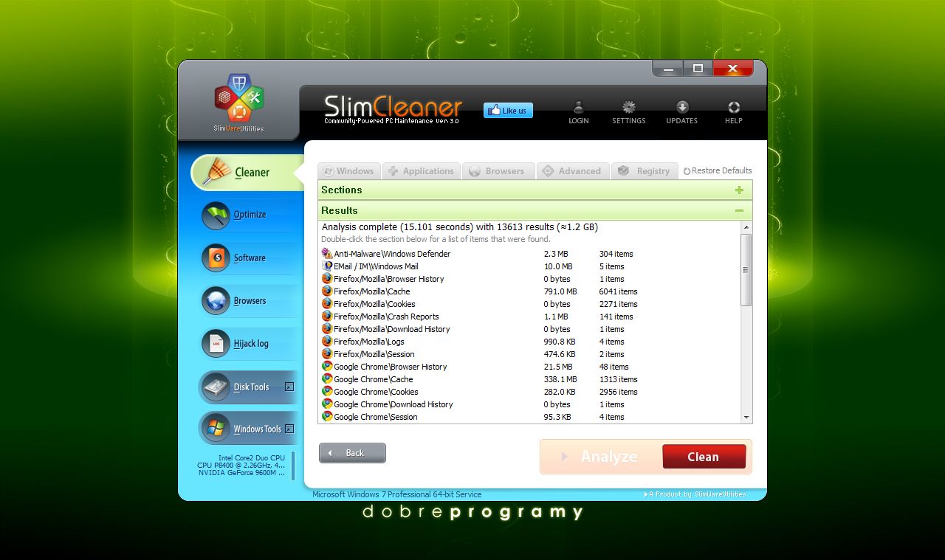This screenshot has height=560, width=945.
Task: Select EMail / IM\Windows Mail row icon
Action: point(327,266)
